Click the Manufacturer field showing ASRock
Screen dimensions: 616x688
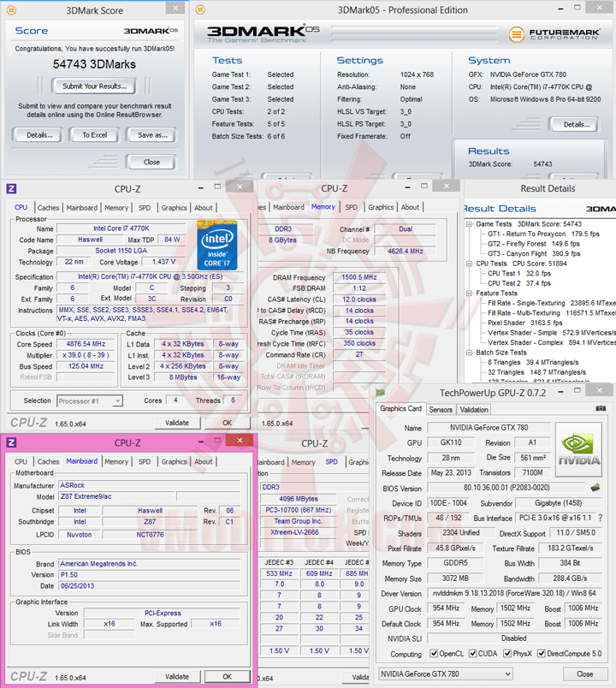click(150, 485)
